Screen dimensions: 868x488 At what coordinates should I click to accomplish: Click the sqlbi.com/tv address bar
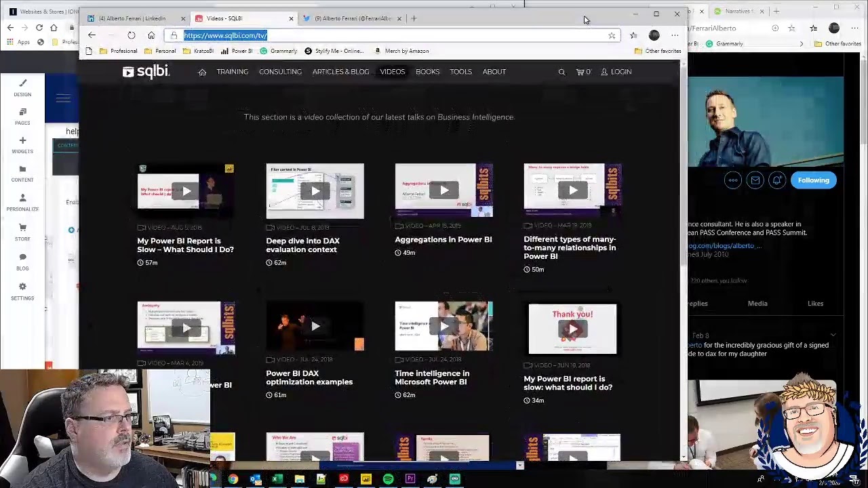[393, 35]
